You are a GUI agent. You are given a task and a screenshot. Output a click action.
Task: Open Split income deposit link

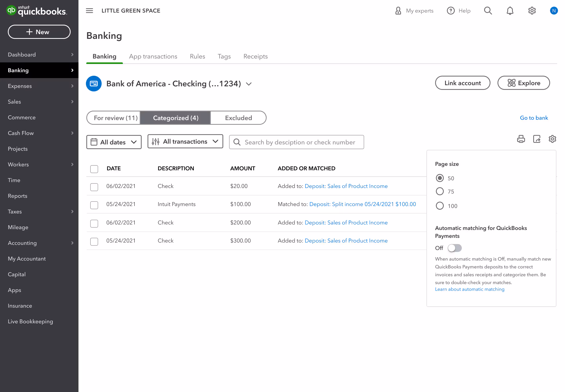point(362,204)
